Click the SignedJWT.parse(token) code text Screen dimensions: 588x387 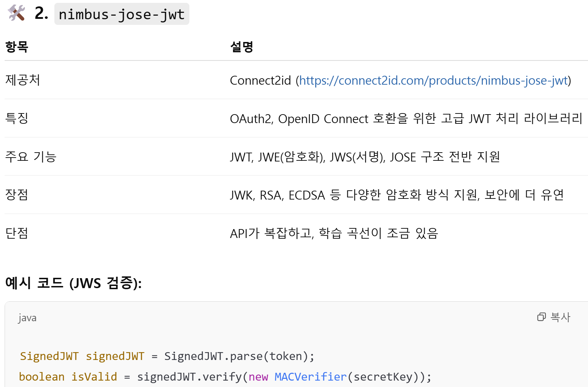[239, 356]
